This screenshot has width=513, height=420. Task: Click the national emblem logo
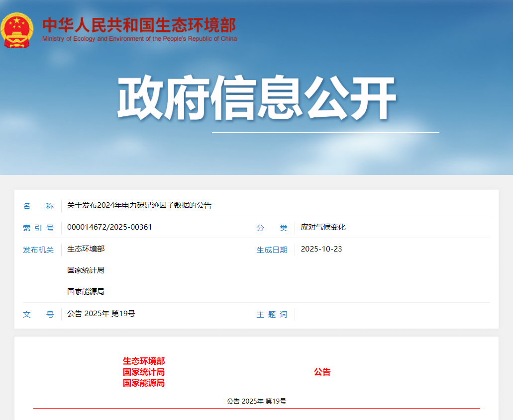tap(17, 30)
